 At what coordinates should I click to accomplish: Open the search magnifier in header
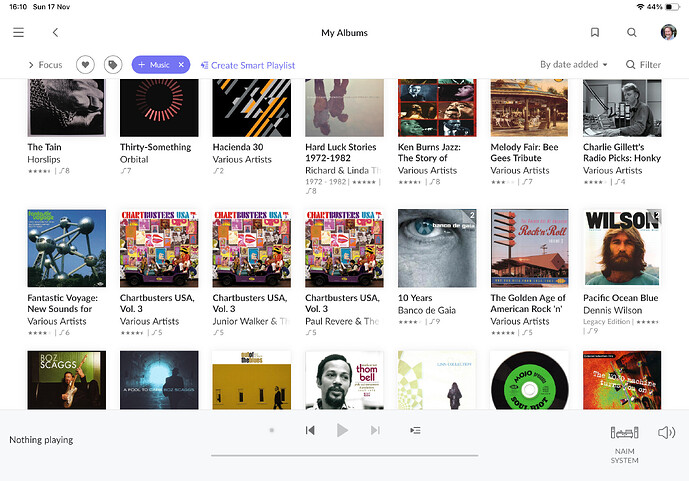point(632,33)
